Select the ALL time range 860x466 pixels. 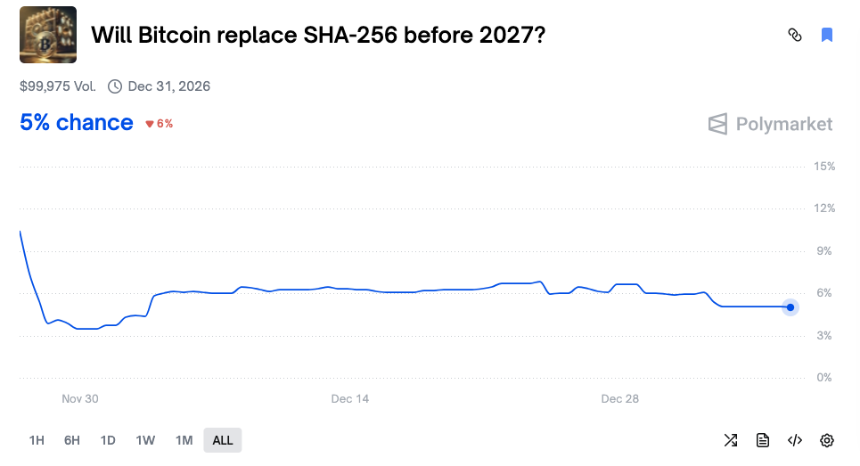(223, 440)
